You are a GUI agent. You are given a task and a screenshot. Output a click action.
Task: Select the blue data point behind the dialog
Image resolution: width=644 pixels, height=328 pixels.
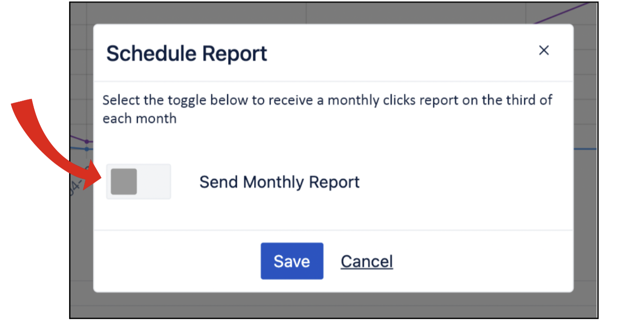pos(87,149)
